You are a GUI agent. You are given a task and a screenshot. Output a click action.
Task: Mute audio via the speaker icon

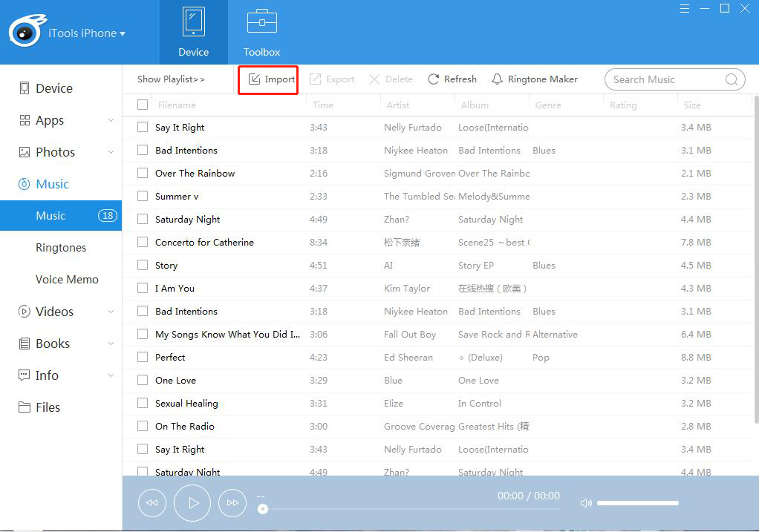[x=586, y=503]
